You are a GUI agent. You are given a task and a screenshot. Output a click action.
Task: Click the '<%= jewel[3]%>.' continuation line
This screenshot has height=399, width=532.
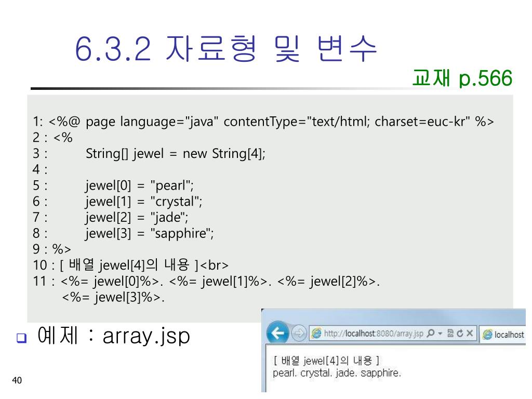pyautogui.click(x=113, y=297)
